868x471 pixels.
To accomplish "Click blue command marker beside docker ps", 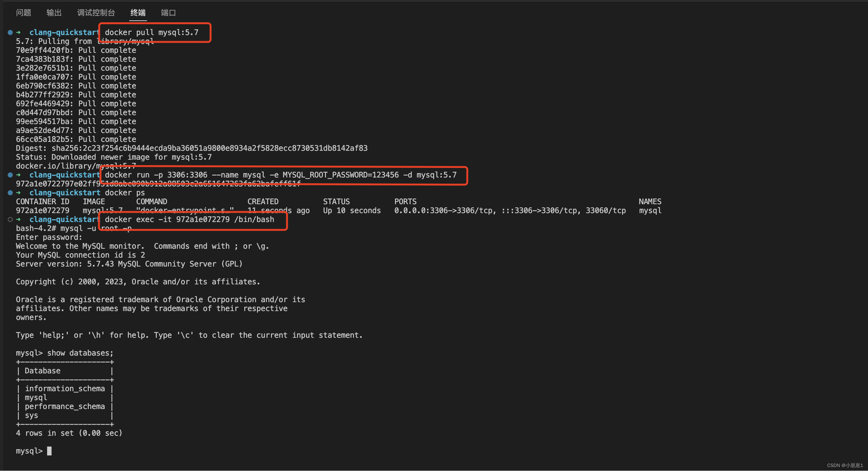I will [x=10, y=193].
